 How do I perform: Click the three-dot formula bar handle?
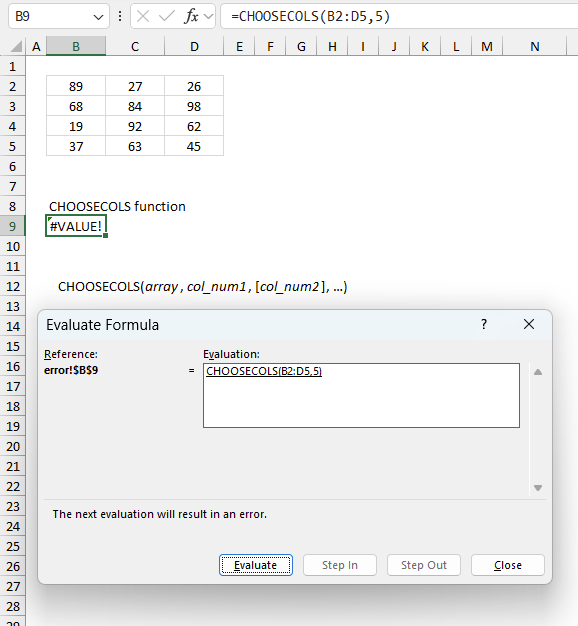[120, 16]
